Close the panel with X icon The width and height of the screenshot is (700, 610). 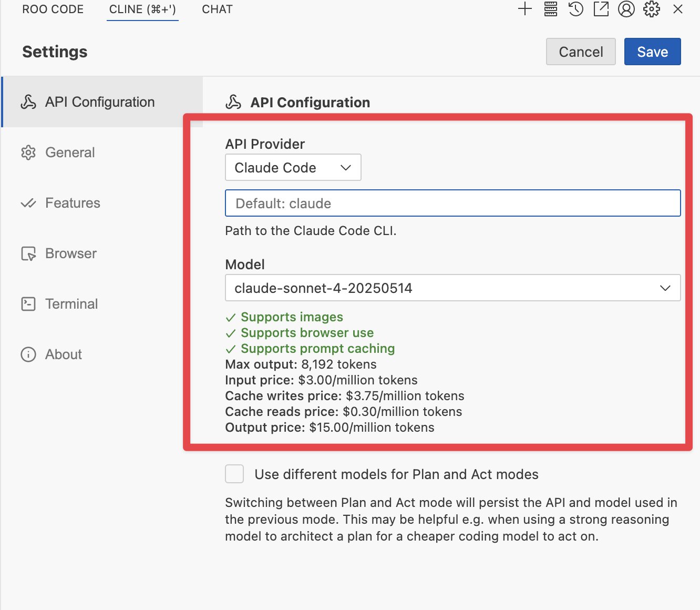(x=678, y=9)
